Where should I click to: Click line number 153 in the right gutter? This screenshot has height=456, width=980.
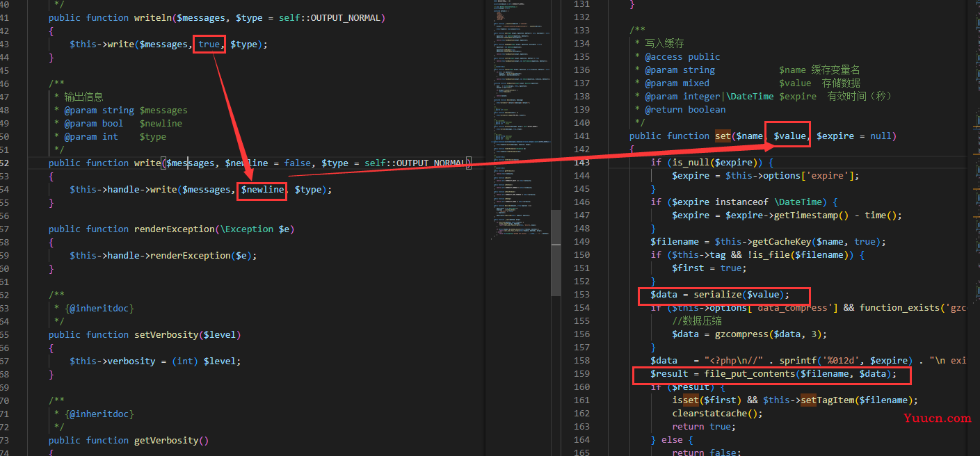tap(581, 294)
